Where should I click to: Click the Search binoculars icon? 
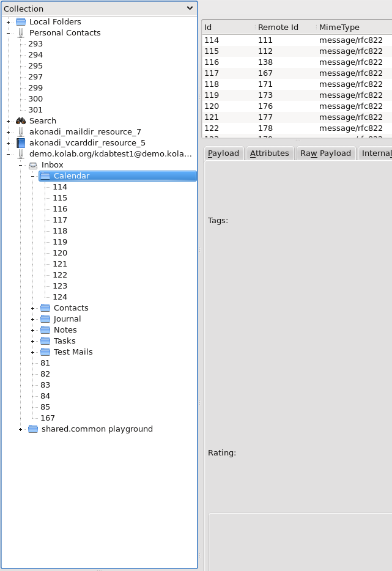(x=21, y=121)
